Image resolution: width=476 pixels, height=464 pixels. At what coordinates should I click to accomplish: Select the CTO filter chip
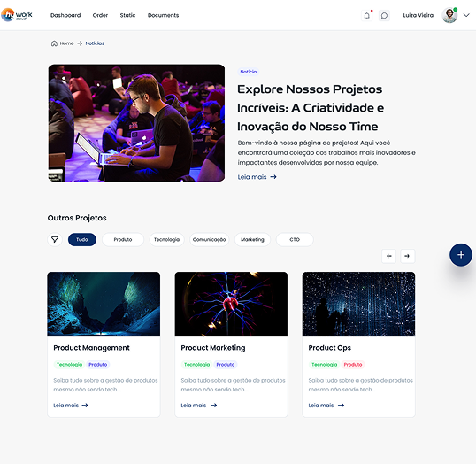point(295,240)
